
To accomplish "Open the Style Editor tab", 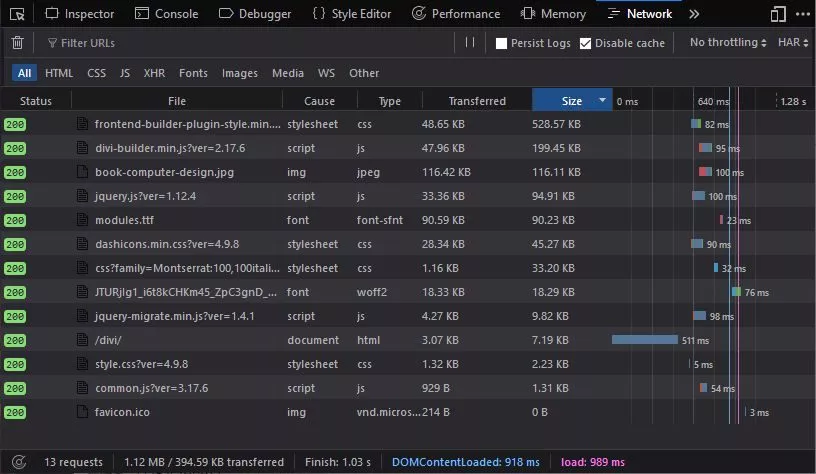I will pyautogui.click(x=351, y=14).
